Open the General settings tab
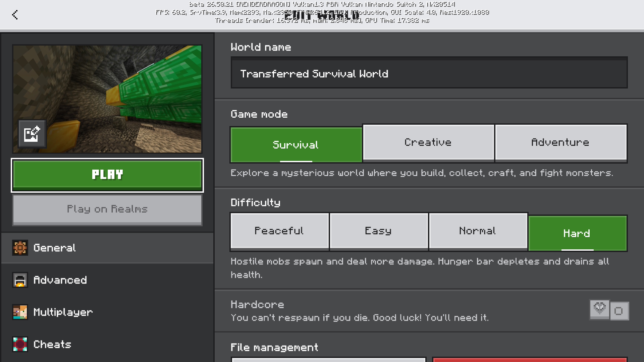Screen dimensions: 644x362 click(x=107, y=248)
